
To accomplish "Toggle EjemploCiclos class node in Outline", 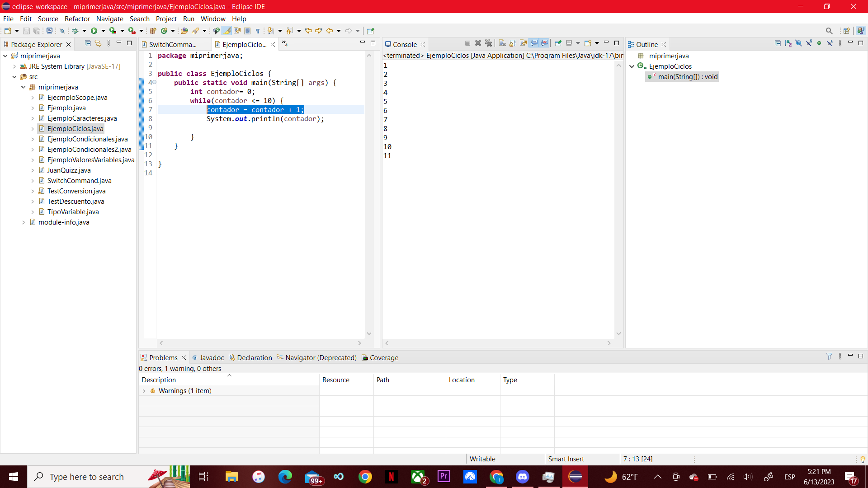I will pos(635,66).
